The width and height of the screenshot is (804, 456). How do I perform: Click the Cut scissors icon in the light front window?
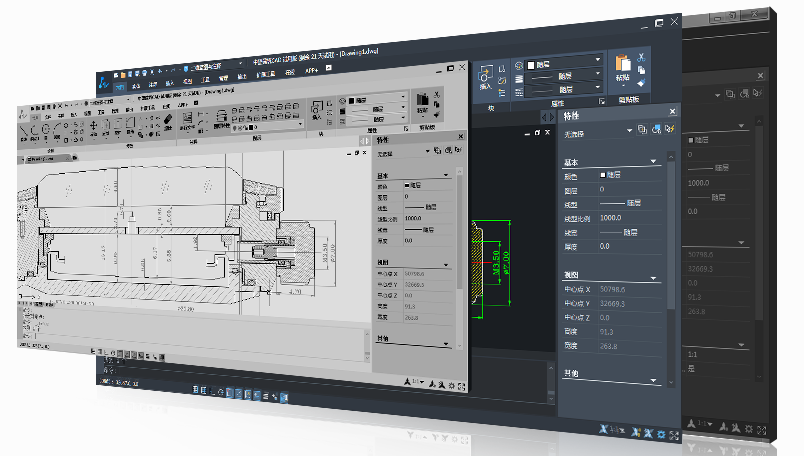pos(437,95)
